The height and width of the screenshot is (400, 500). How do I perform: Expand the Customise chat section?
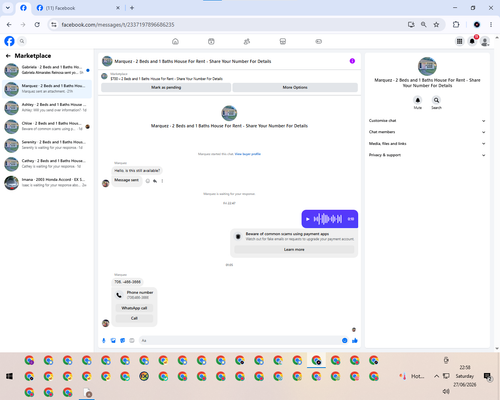click(427, 121)
